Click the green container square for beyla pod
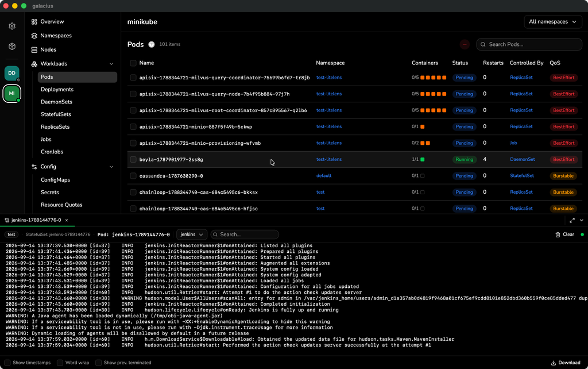Viewport: 588px width, 369px height. [423, 160]
